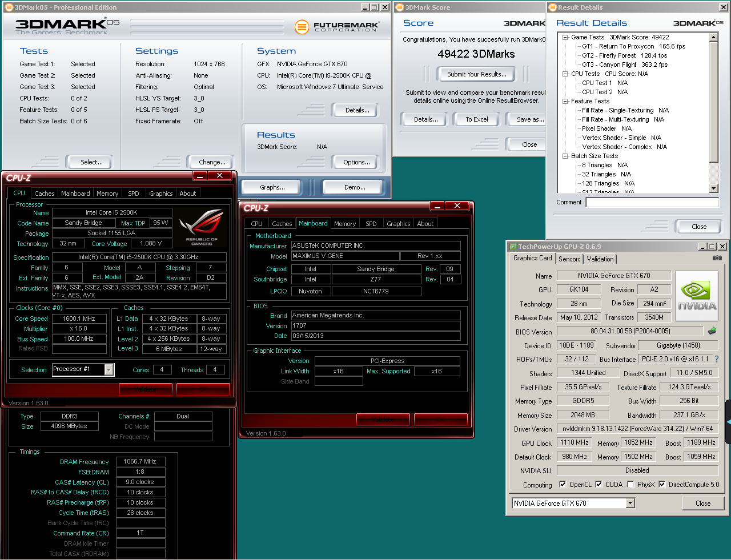Screen dimensions: 731x560
Task: Toggle the DirectCompute 5.0 checkbox
Action: [x=662, y=484]
